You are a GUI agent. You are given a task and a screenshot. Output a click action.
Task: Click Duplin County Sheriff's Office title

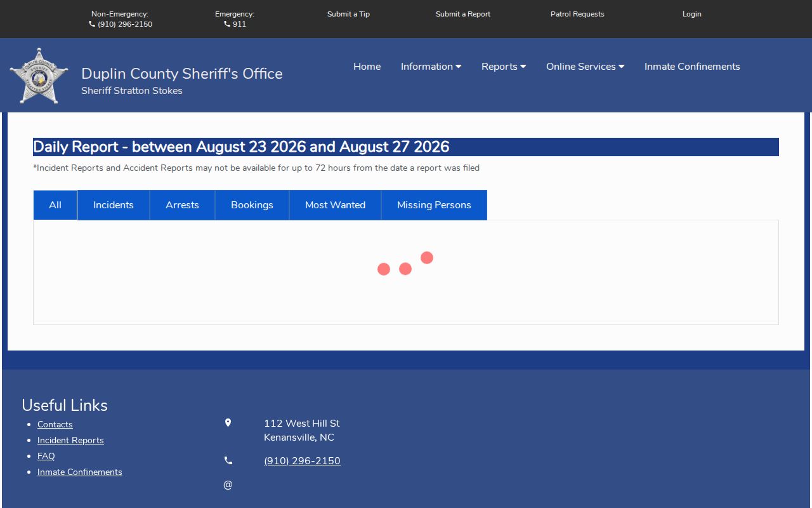[182, 74]
